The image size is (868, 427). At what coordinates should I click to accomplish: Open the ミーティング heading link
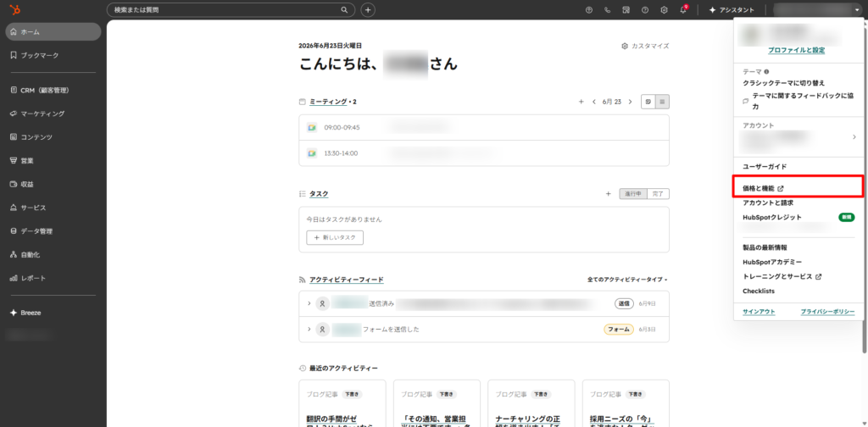328,102
